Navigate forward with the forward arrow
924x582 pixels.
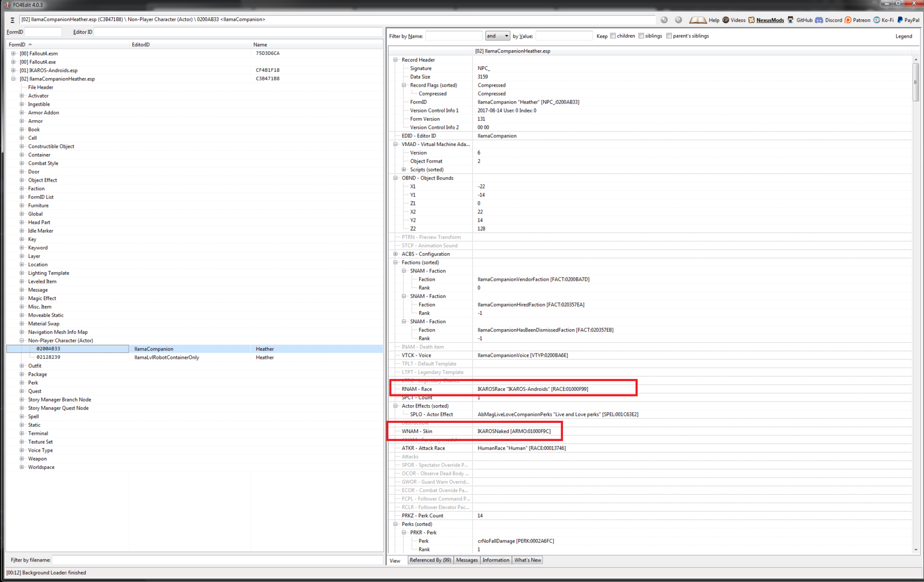(678, 20)
